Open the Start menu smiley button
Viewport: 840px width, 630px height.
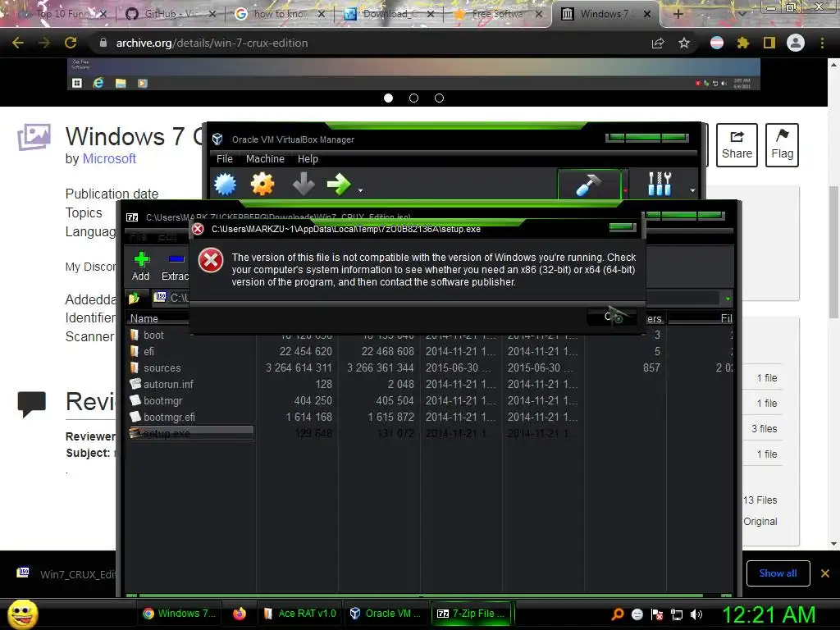22,614
